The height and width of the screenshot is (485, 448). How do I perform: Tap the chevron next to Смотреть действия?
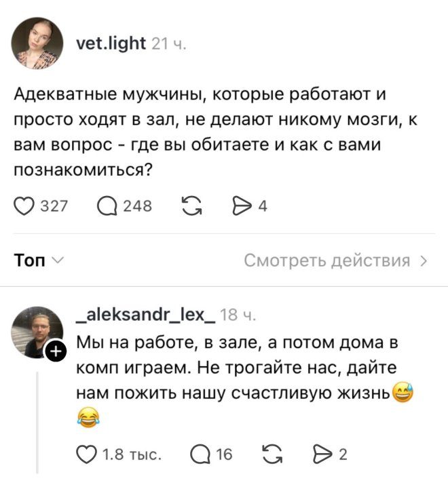click(424, 261)
